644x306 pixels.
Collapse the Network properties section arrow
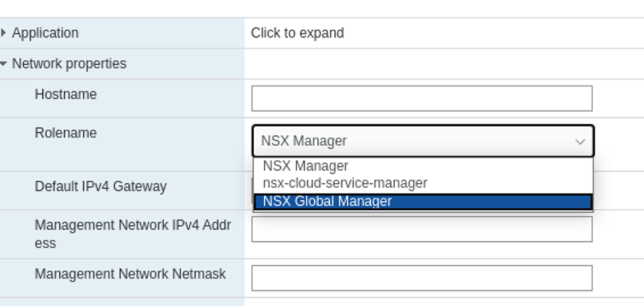4,64
